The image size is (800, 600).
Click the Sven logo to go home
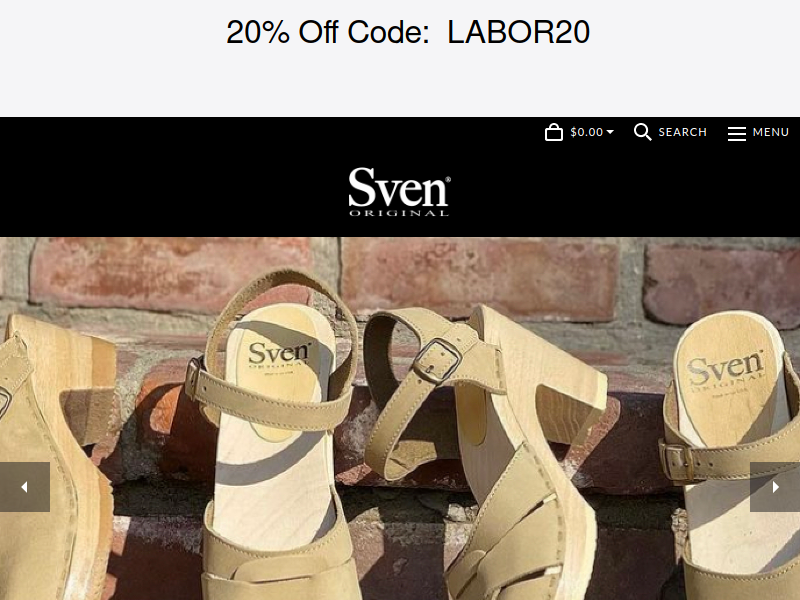coord(399,192)
